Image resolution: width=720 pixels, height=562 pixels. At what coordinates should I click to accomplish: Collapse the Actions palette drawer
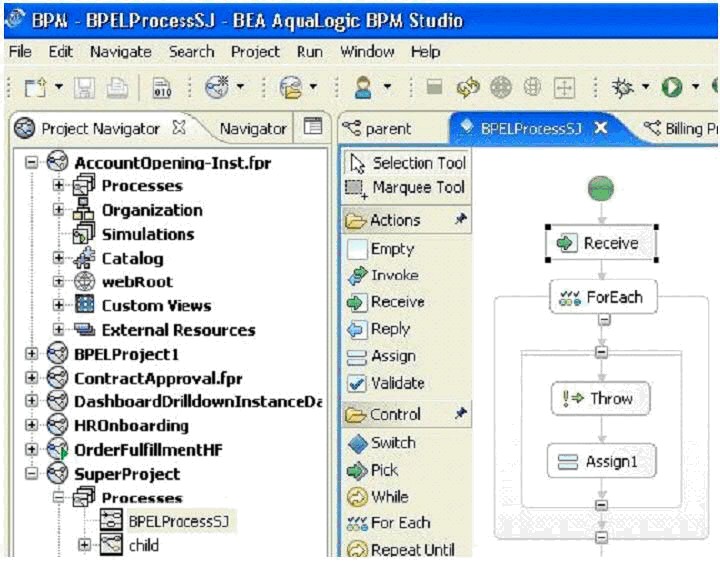click(x=396, y=220)
